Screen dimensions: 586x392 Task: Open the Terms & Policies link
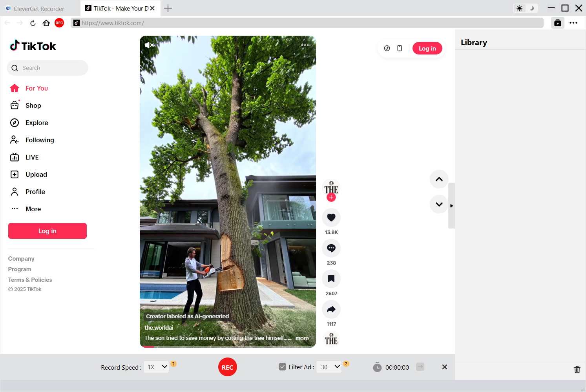pyautogui.click(x=30, y=280)
